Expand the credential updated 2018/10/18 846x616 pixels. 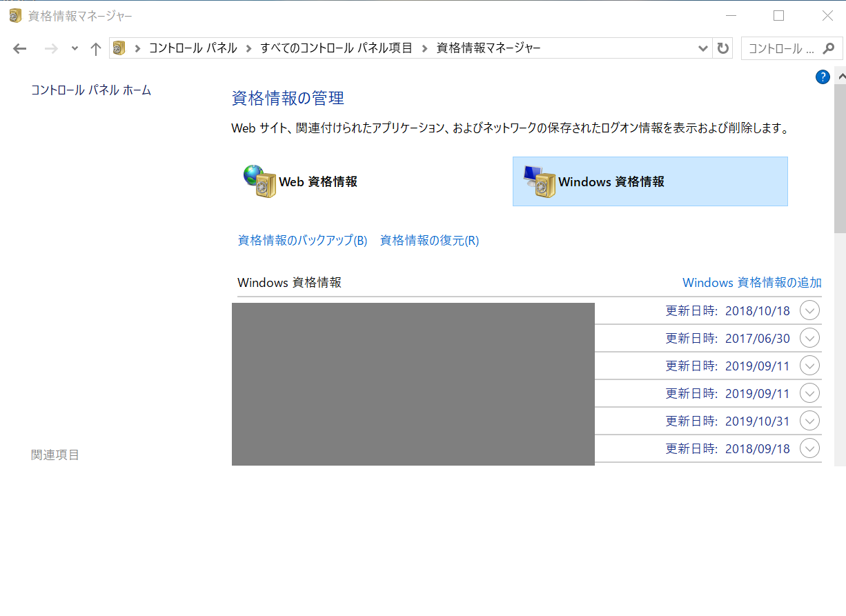pyautogui.click(x=809, y=310)
